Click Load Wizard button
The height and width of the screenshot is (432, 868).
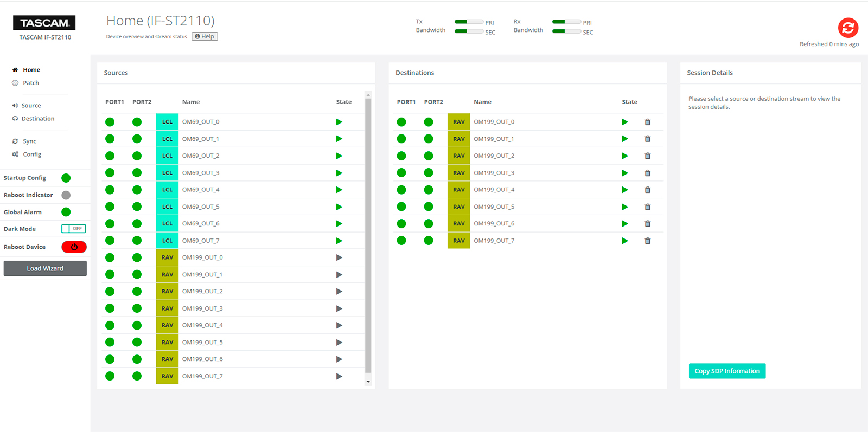tap(45, 268)
